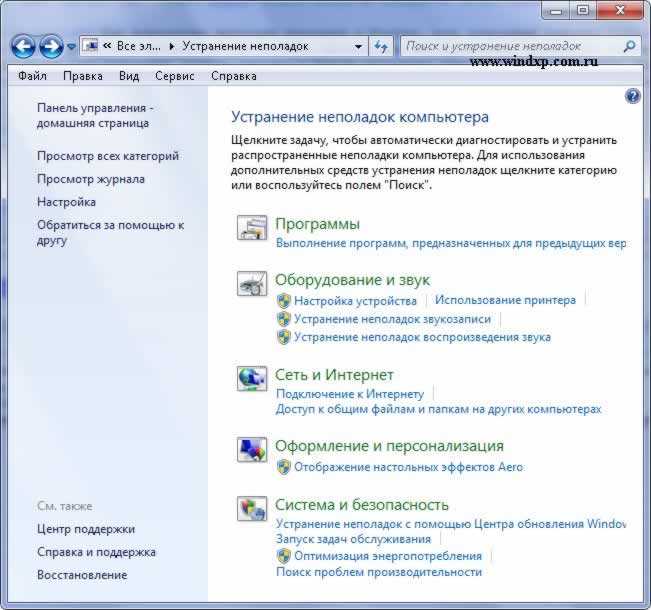Click Доступ к общим файлам и папкам link

coord(438,409)
